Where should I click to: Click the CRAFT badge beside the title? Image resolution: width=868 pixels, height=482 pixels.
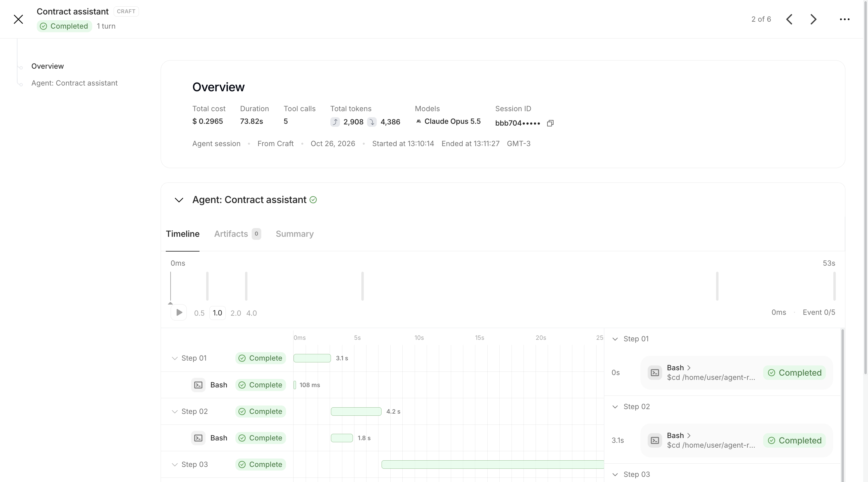126,11
